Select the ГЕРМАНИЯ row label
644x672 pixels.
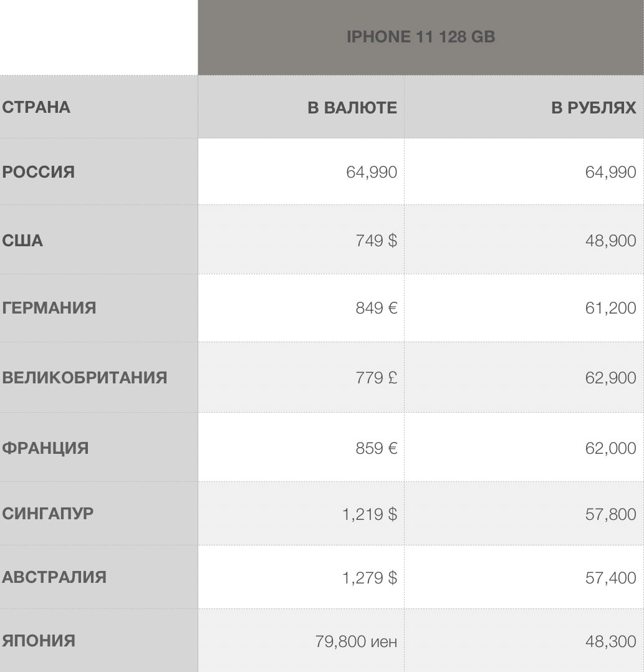click(49, 308)
